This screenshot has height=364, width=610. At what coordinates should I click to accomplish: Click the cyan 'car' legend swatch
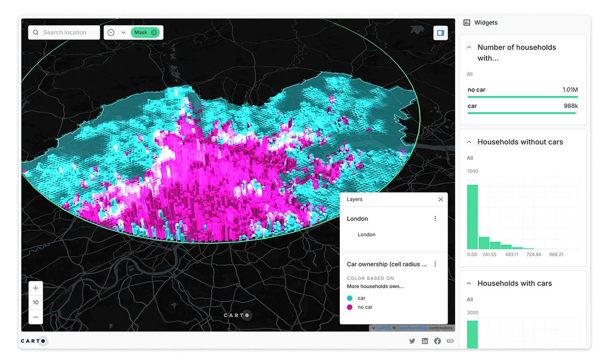coord(350,298)
